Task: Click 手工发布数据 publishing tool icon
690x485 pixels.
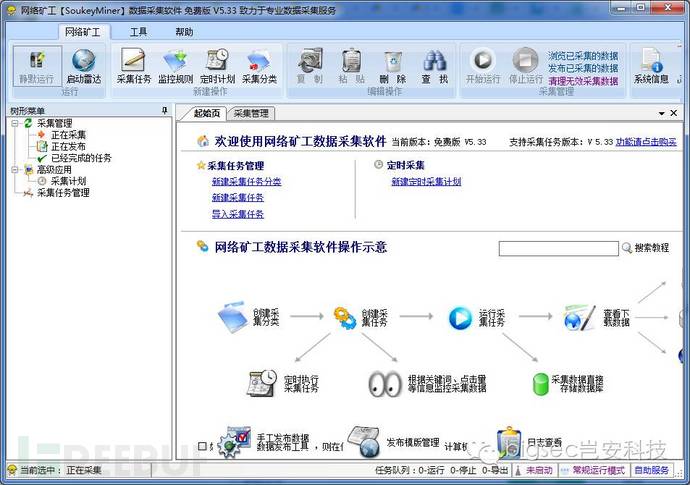Action: pos(235,443)
